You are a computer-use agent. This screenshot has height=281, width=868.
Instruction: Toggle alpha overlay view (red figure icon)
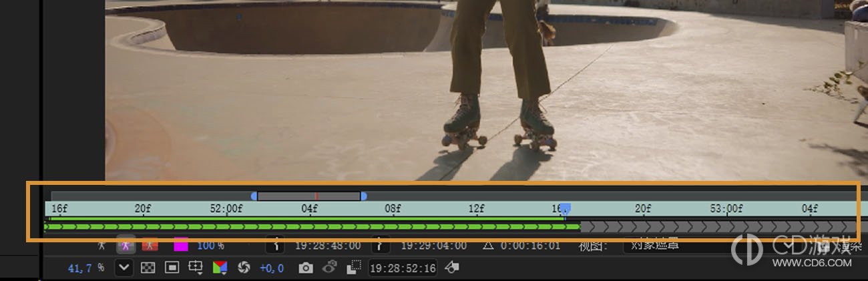point(150,246)
